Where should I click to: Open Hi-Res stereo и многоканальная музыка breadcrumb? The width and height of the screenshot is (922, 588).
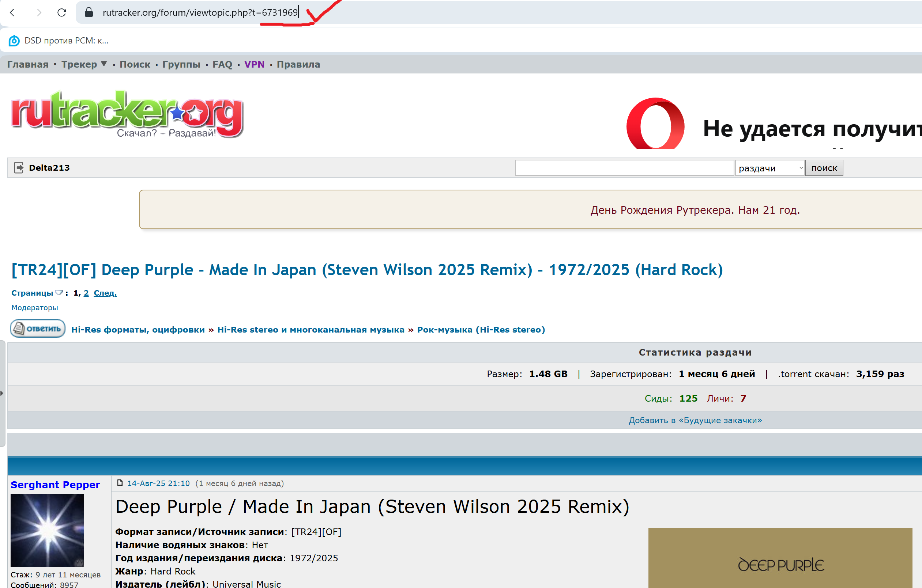point(311,330)
